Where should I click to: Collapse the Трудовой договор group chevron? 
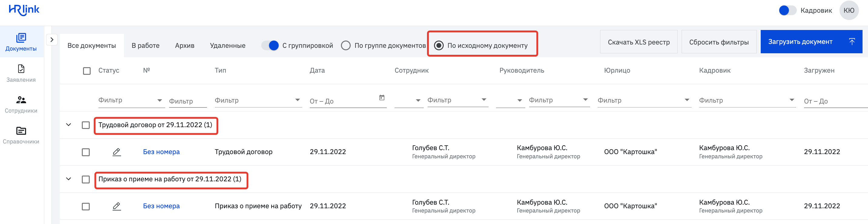click(x=69, y=125)
